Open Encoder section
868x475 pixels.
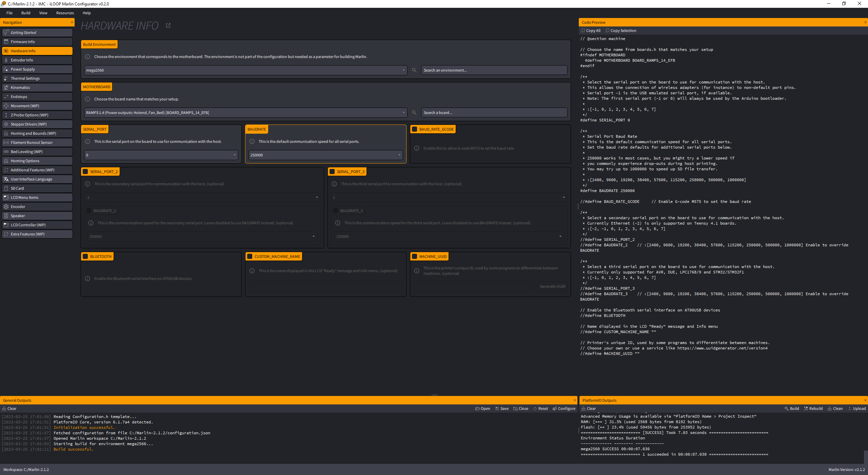tap(37, 207)
